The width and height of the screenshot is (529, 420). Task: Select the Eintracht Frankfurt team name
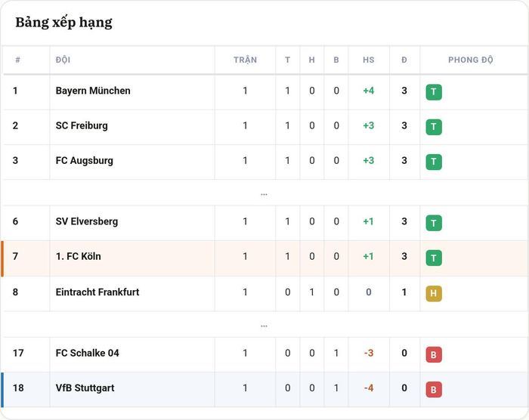97,292
